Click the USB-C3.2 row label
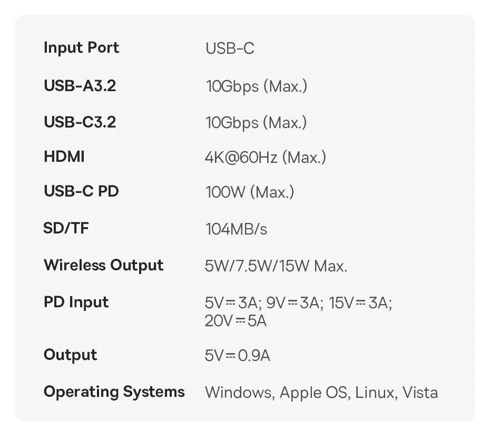This screenshot has width=490, height=448. click(80, 122)
